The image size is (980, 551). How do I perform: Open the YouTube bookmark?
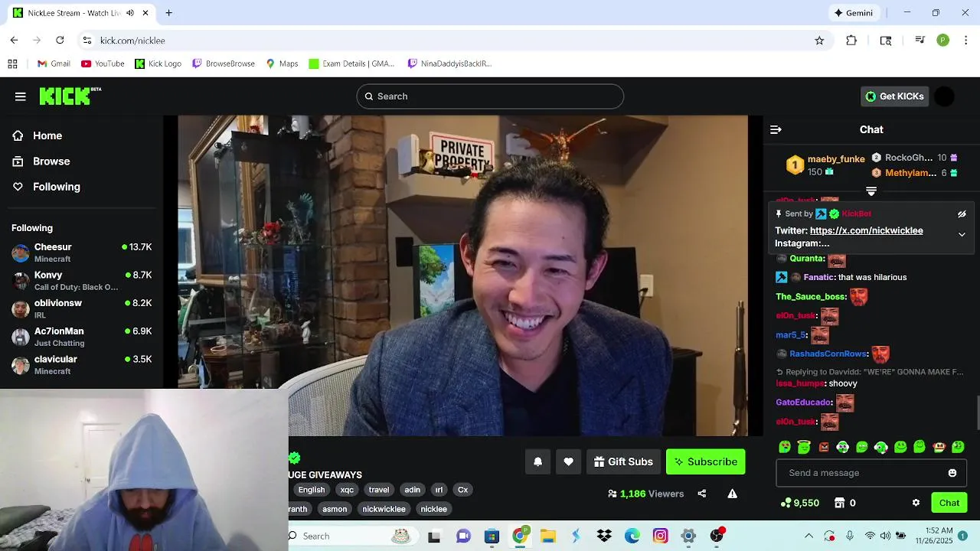tap(103, 64)
